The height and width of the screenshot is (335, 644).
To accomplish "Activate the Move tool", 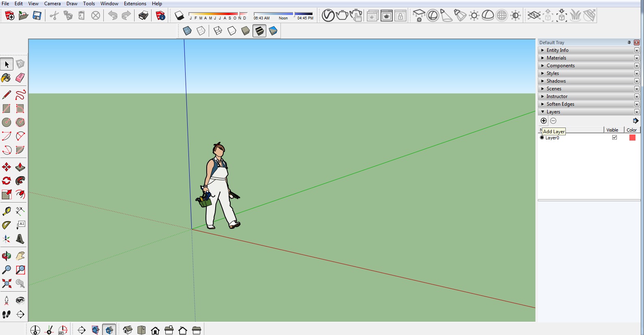I will [x=6, y=167].
